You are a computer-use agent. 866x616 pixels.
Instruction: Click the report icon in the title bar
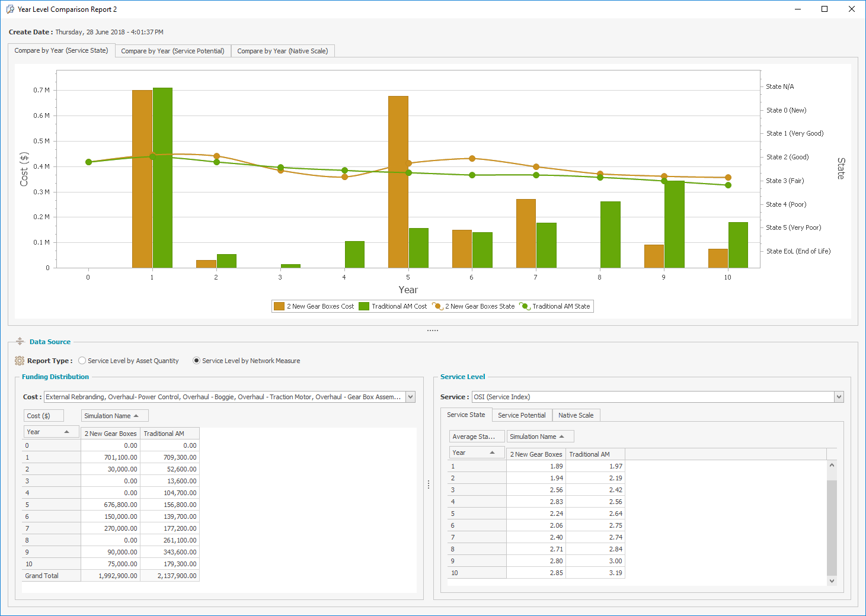click(10, 9)
